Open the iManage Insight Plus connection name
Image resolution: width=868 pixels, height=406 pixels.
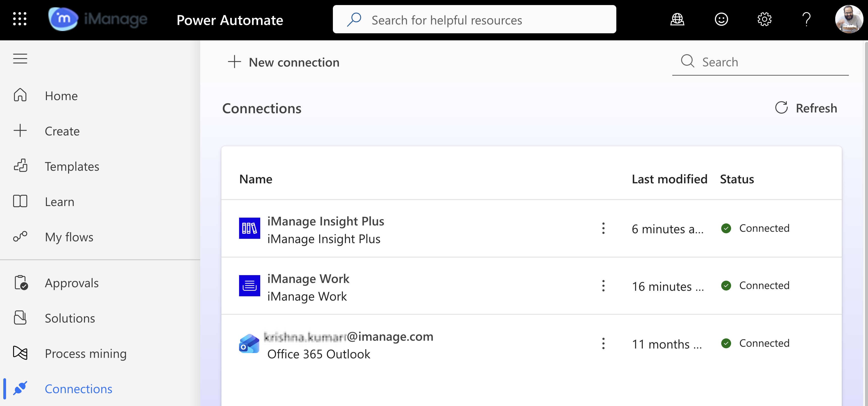[326, 221]
